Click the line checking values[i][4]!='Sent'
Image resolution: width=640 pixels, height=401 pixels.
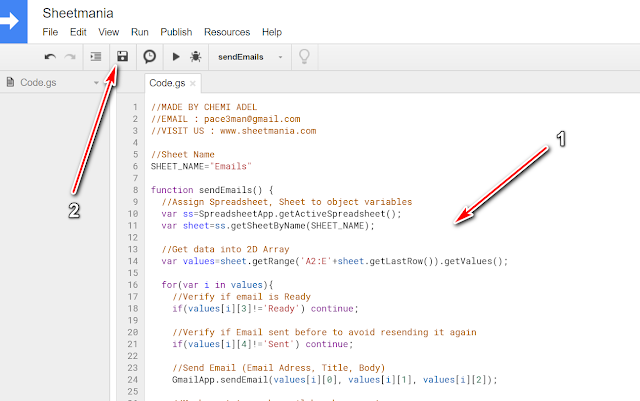click(262, 344)
